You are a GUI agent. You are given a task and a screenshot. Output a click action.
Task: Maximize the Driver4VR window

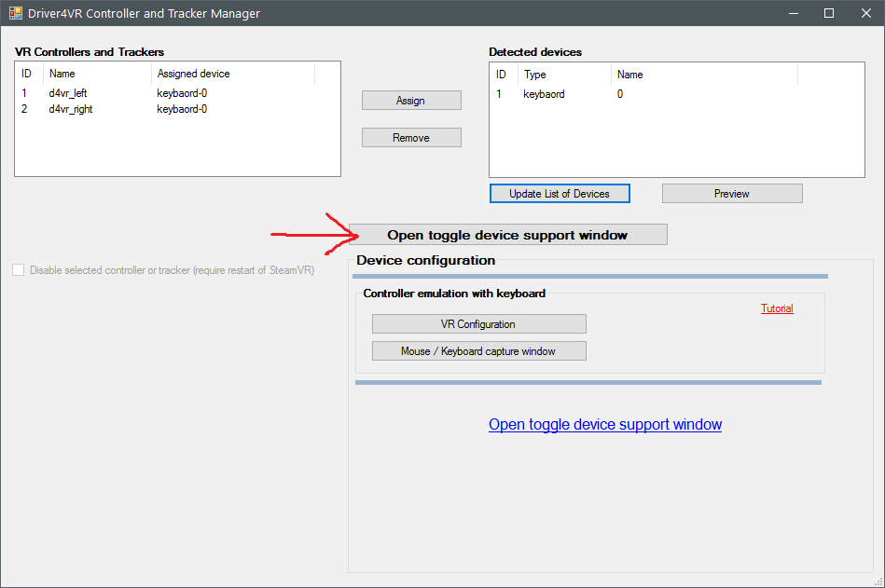click(828, 13)
